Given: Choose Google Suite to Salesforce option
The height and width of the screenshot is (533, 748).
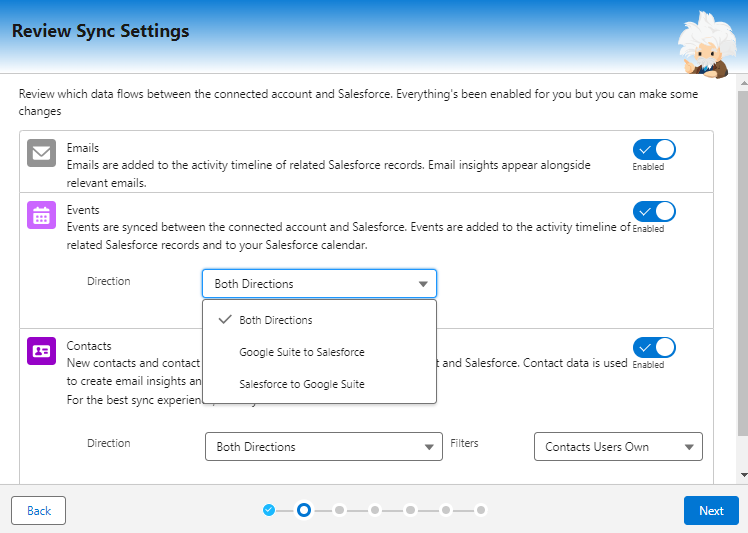Looking at the screenshot, I should [301, 352].
